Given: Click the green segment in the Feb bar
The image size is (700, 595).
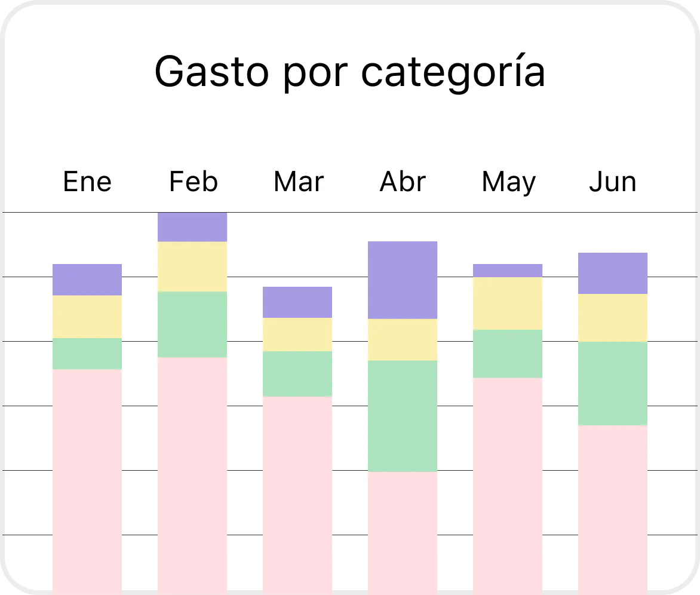Looking at the screenshot, I should click(192, 324).
